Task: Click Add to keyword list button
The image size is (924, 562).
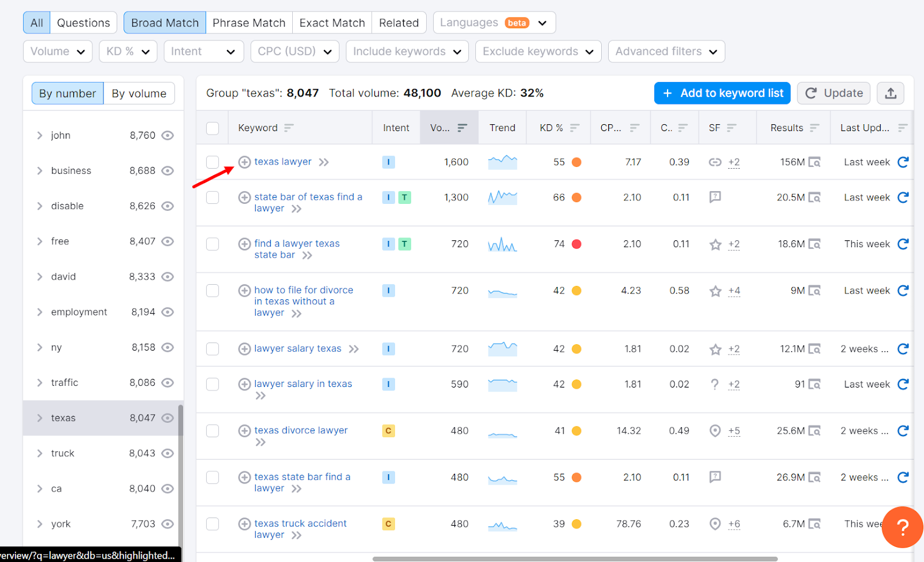Action: pyautogui.click(x=722, y=93)
